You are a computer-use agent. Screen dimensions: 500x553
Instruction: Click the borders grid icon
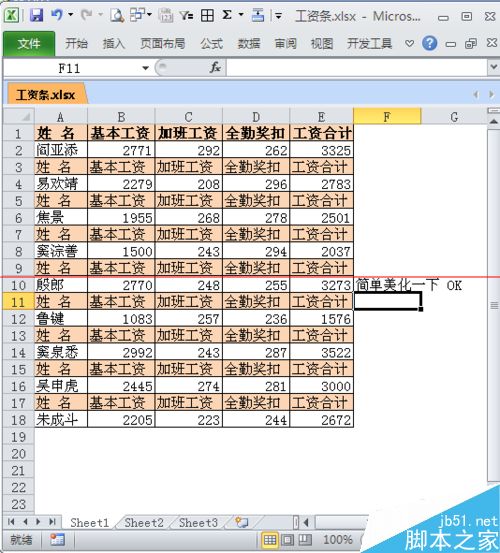click(x=207, y=16)
